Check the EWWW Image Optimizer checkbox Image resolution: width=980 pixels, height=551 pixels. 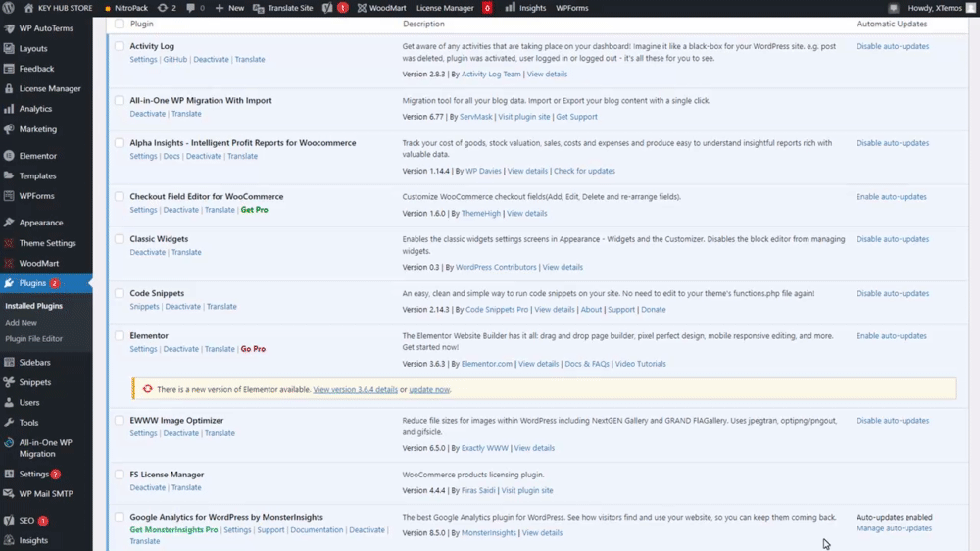(x=120, y=421)
